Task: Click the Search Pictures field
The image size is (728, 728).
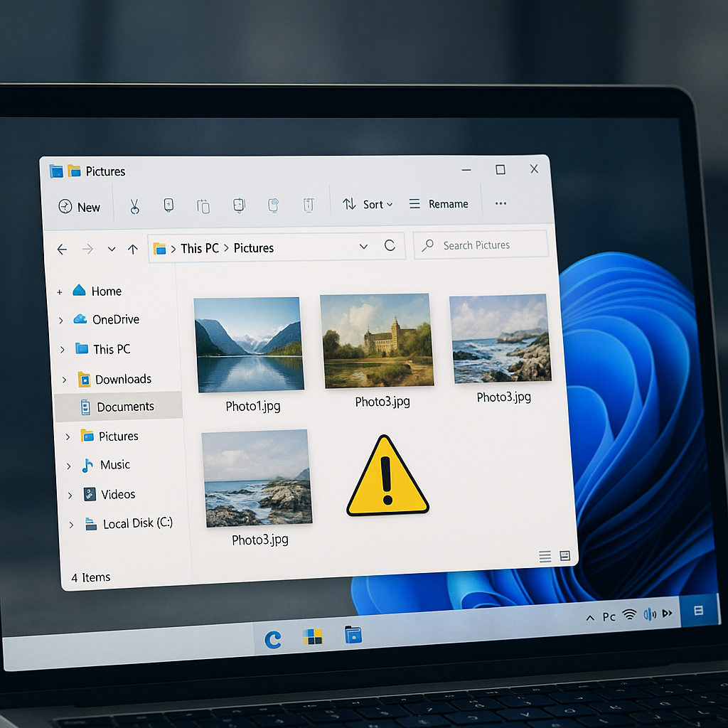Action: (481, 245)
